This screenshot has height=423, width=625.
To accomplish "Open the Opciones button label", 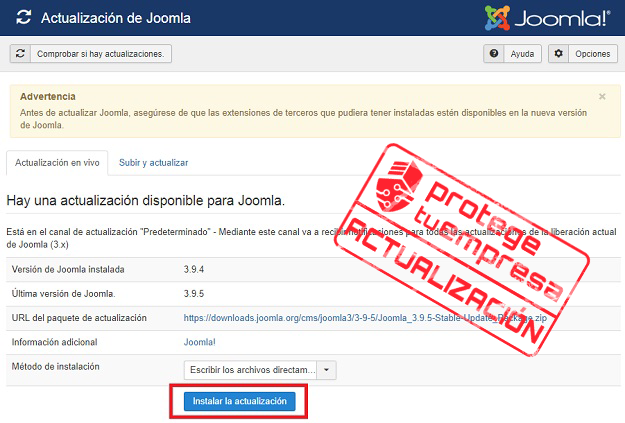I will pos(592,54).
